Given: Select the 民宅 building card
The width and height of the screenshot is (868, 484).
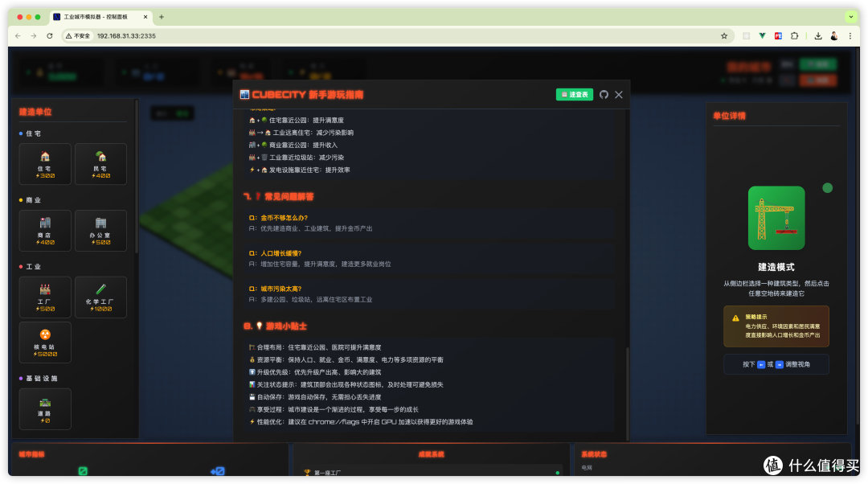Looking at the screenshot, I should (x=100, y=164).
